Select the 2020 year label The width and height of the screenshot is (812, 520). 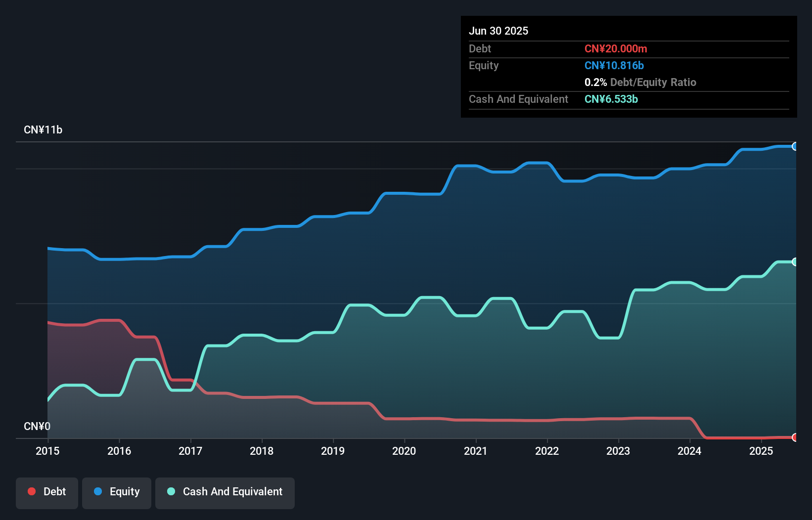pos(404,451)
